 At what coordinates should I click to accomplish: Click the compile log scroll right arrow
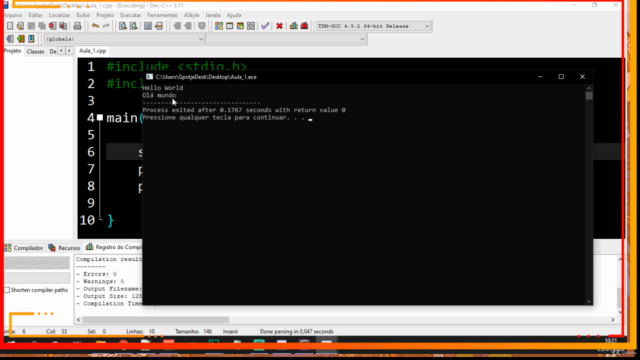coord(613,320)
